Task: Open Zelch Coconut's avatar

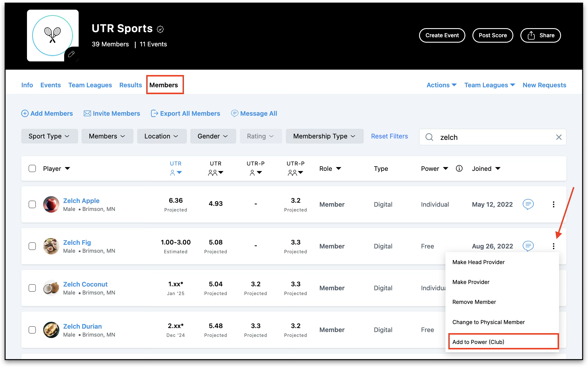Action: tap(51, 288)
